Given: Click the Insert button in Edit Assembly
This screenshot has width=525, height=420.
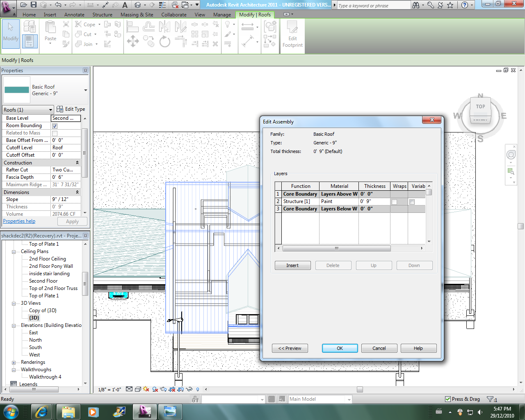Looking at the screenshot, I should 292,265.
